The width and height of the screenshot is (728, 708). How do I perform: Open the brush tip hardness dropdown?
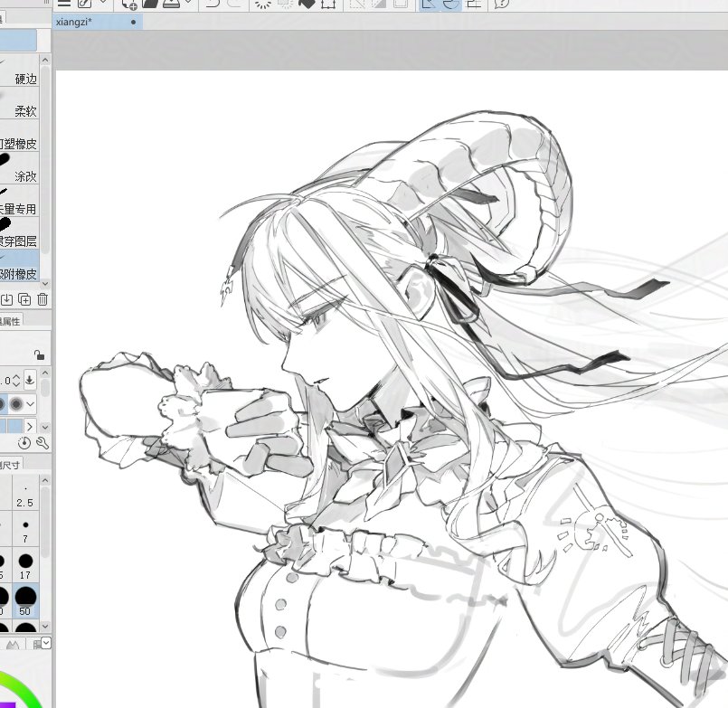pyautogui.click(x=31, y=404)
